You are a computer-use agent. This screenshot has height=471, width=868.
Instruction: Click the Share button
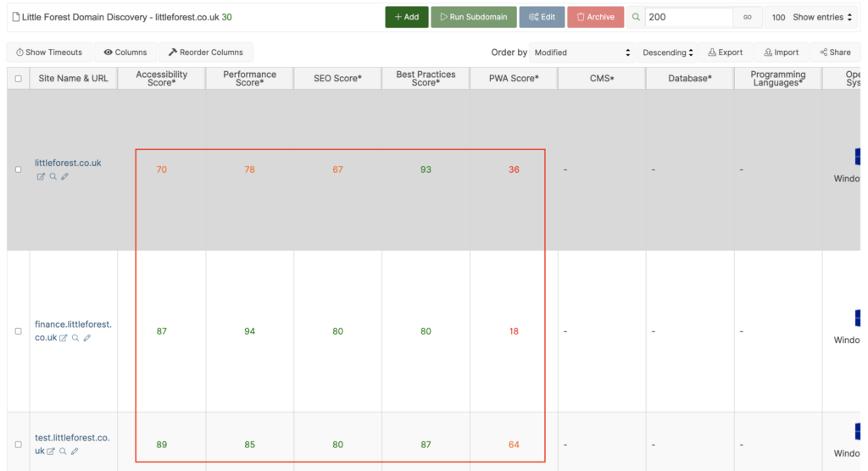click(836, 52)
